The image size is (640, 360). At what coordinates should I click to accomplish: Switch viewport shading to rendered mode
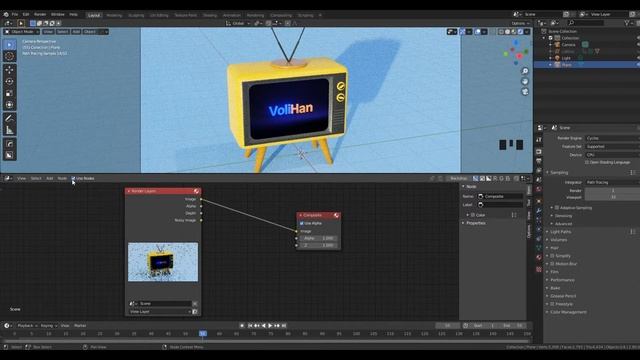click(x=520, y=31)
